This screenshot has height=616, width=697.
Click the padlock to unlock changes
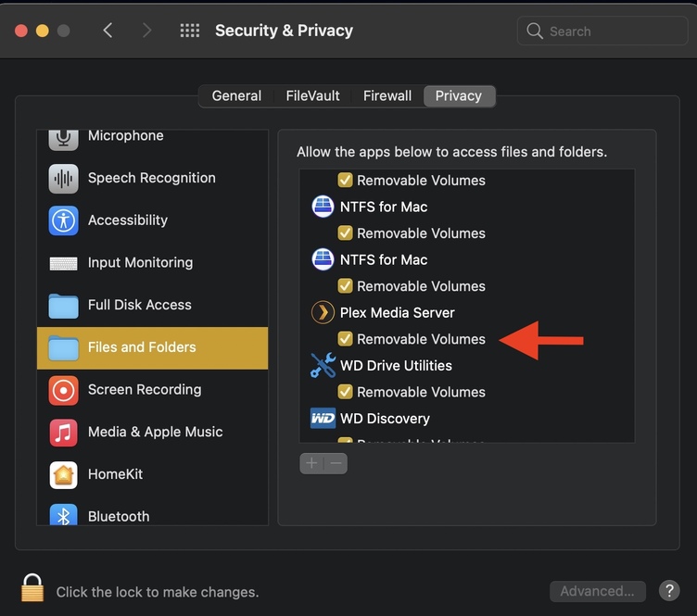(32, 587)
